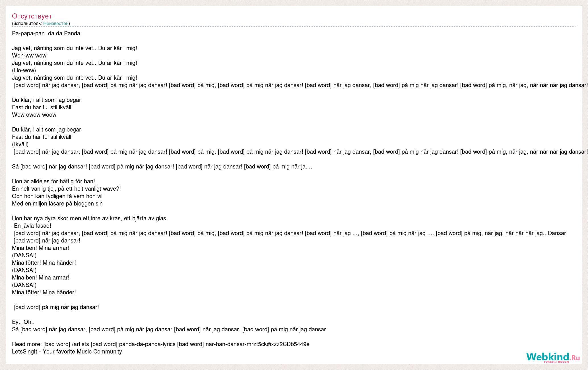Click 'Med en miljon läsare på bloggen sin'
Viewport: 588px width, 370px height.
click(57, 203)
